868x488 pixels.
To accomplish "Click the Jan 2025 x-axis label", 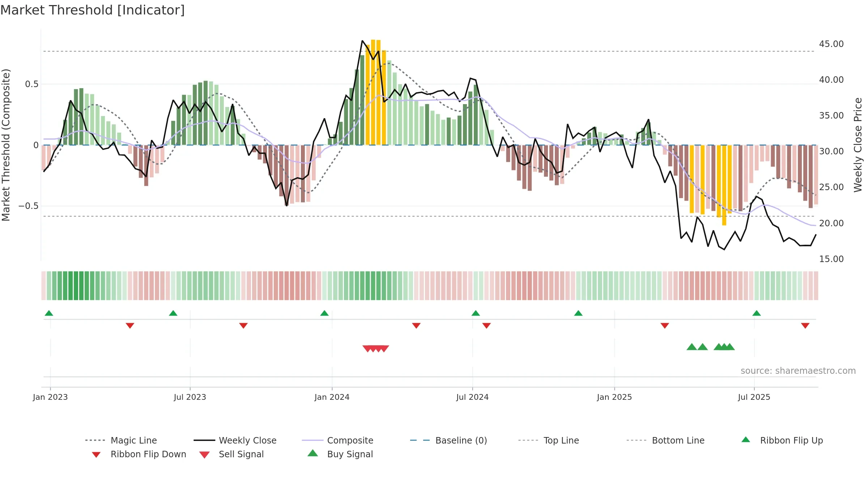I will 614,397.
